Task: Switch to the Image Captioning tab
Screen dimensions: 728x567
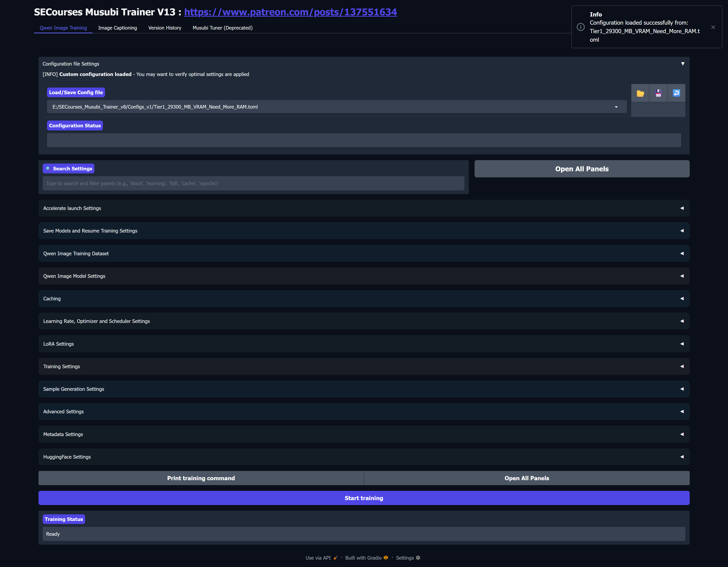Action: click(117, 28)
